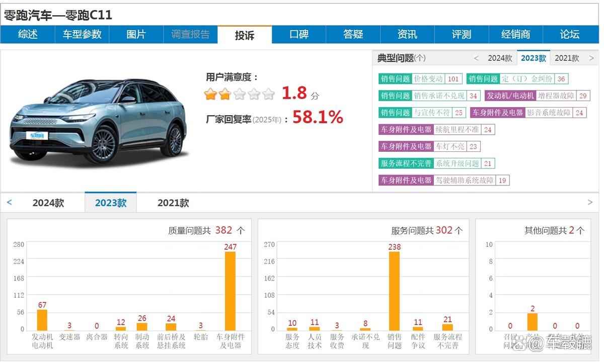Click the 其他问题 bar showing 2
This screenshot has width=604, height=364.
coord(533,322)
